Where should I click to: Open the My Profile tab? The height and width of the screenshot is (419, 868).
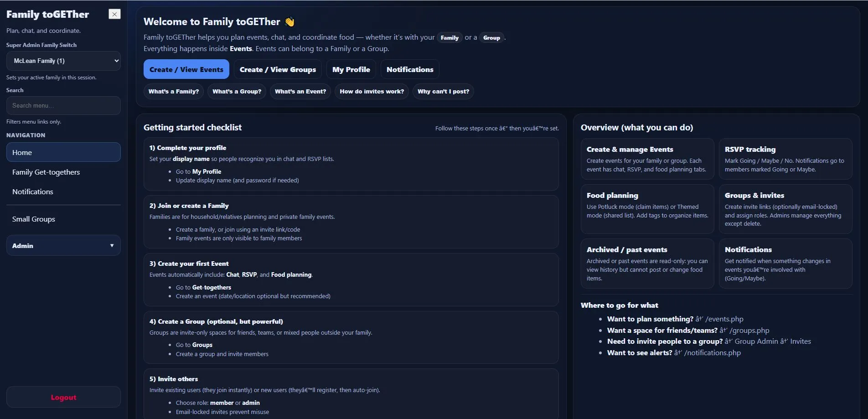coord(351,69)
